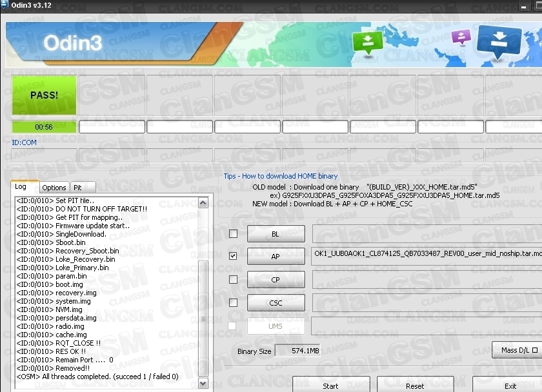542x392 pixels.
Task: Click the green download icon in banner
Action: (x=368, y=42)
